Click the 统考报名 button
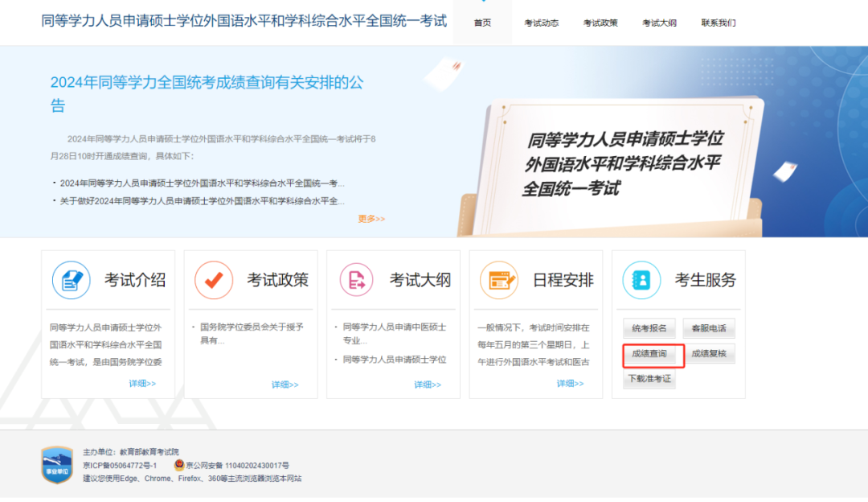The width and height of the screenshot is (868, 502). tap(649, 328)
